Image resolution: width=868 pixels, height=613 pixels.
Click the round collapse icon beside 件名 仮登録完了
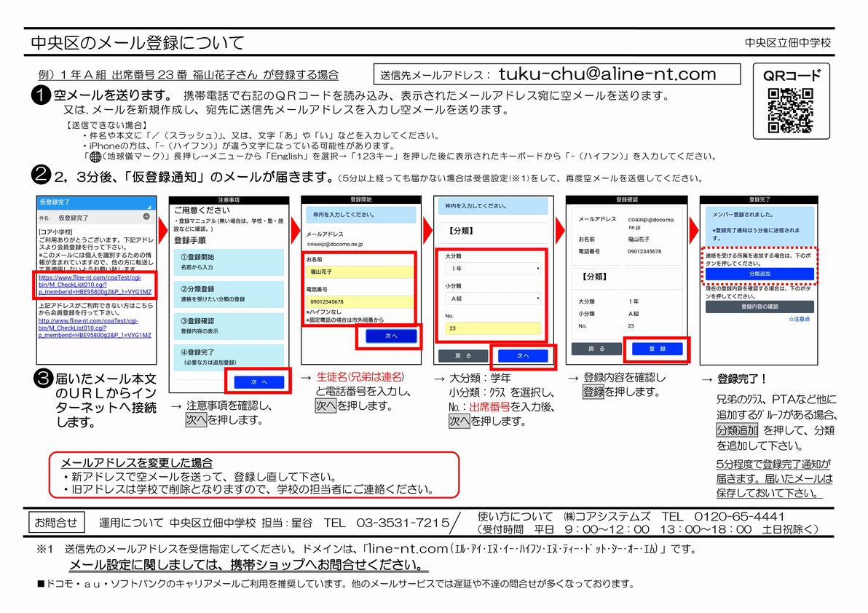pos(146,217)
